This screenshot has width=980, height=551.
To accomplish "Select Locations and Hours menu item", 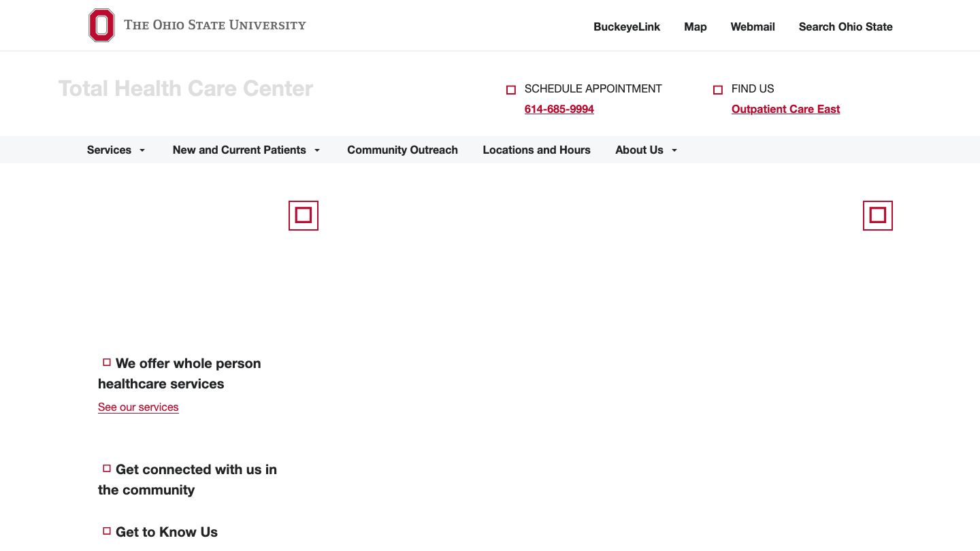I will tap(536, 150).
